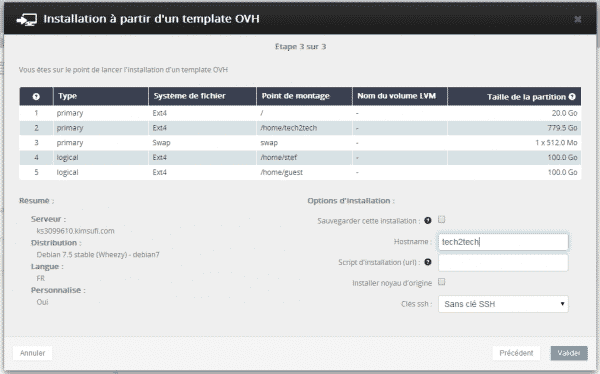Select the /home/guest mount point cell
This screenshot has width=600, height=374.
281,172
